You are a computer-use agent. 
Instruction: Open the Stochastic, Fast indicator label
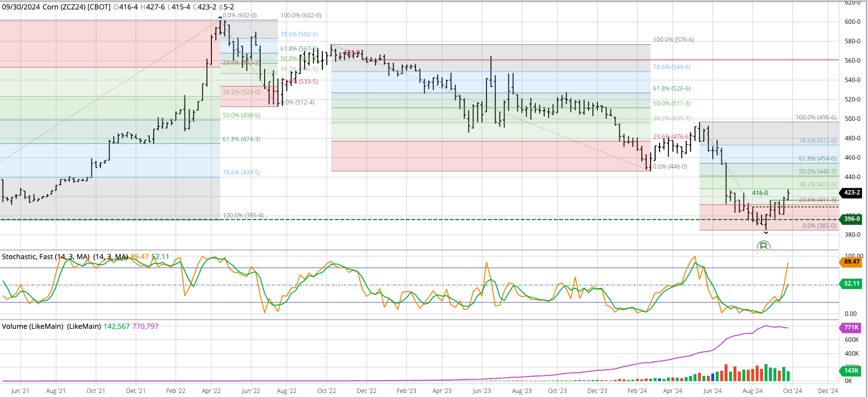click(46, 257)
